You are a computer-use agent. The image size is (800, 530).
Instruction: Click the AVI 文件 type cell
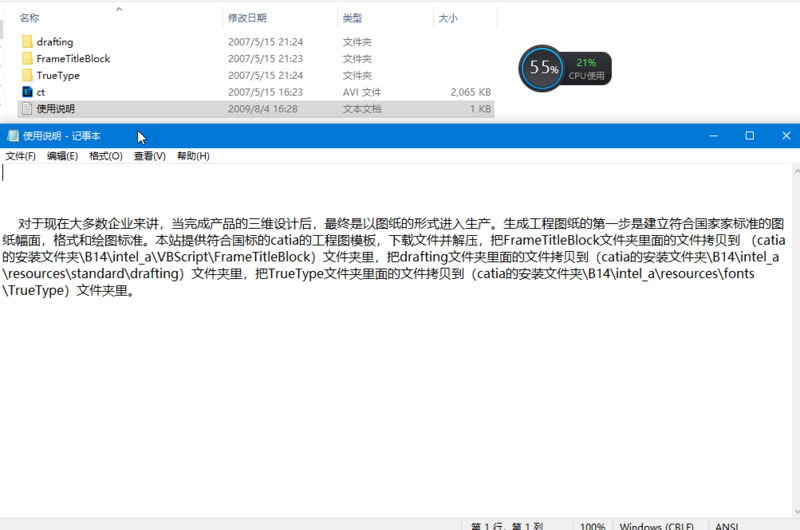tap(362, 92)
